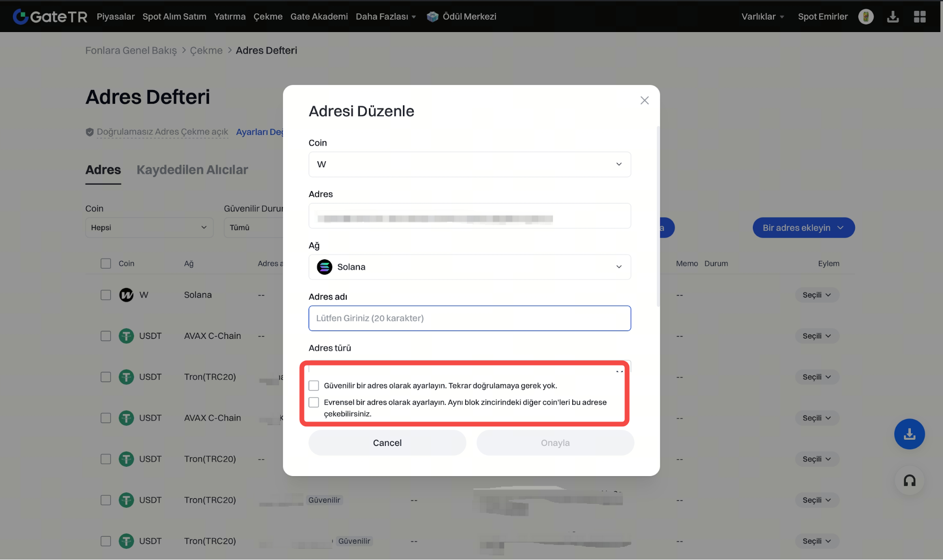Open headset support chat icon
The image size is (943, 560).
pos(909,480)
